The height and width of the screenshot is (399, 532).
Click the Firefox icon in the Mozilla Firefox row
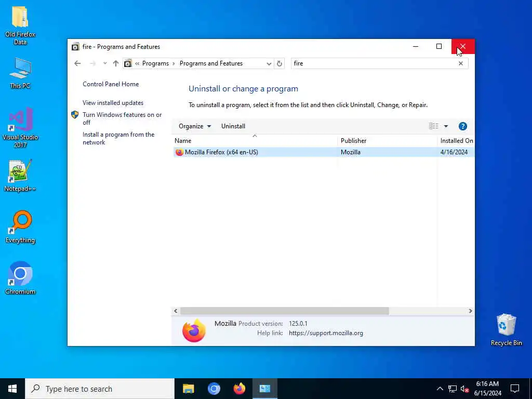coord(179,152)
